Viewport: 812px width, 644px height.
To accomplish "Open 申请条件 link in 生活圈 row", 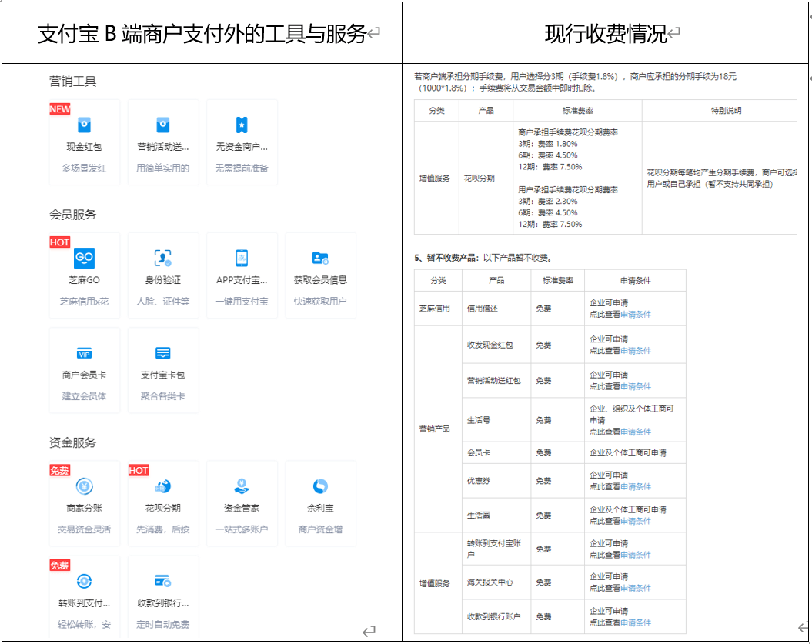I will coord(636,521).
